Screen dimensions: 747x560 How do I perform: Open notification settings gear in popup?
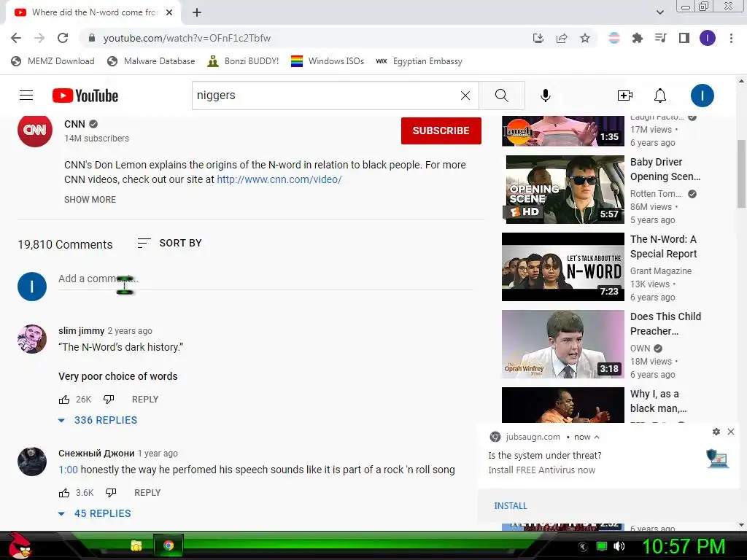coord(716,432)
